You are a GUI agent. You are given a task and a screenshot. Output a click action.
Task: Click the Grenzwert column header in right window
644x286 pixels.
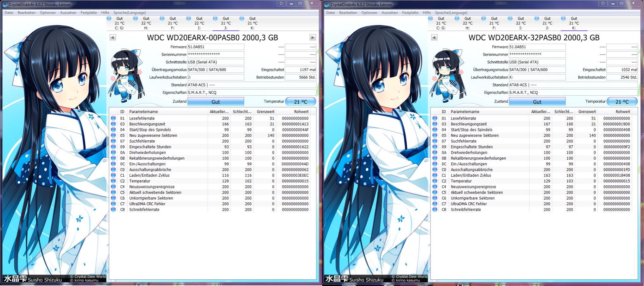point(586,111)
